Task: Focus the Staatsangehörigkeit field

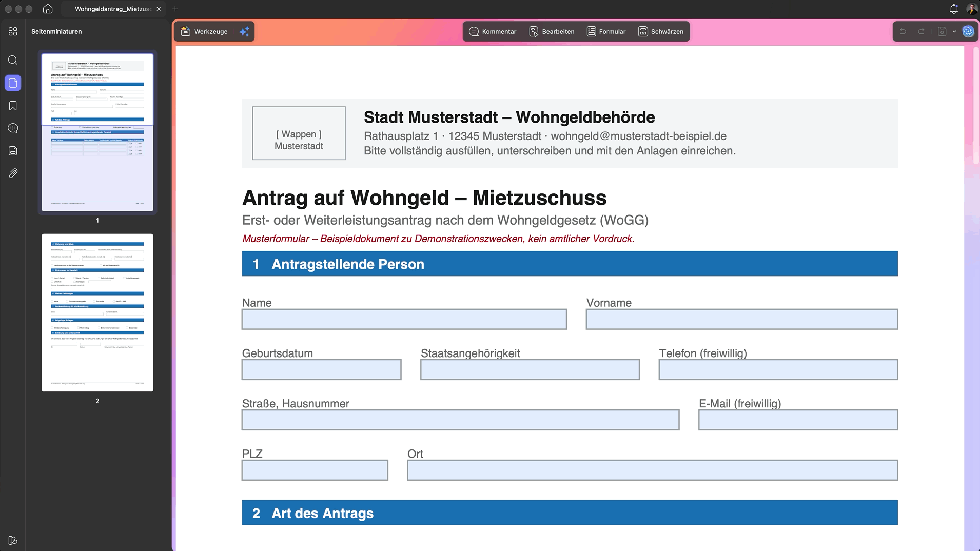Action: pos(530,369)
